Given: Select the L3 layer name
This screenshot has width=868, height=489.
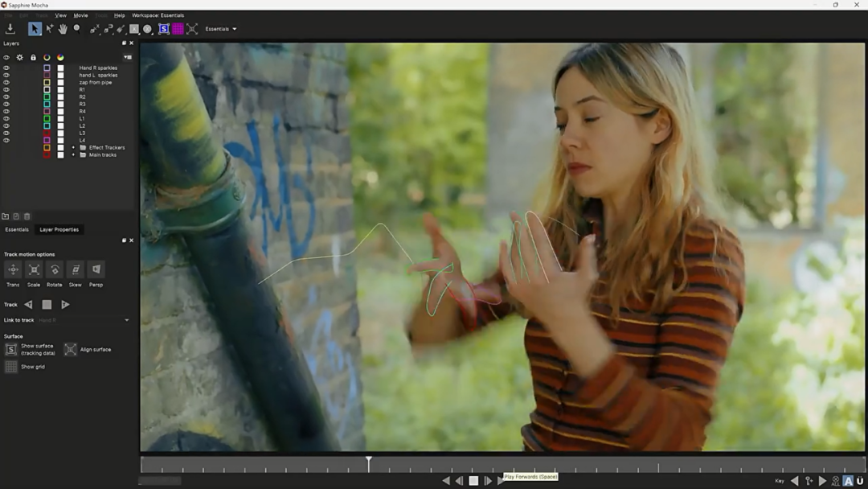Looking at the screenshot, I should 82,133.
